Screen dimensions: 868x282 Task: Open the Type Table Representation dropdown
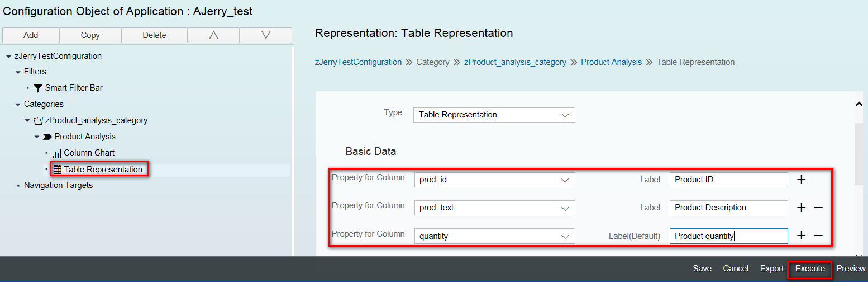coord(494,115)
